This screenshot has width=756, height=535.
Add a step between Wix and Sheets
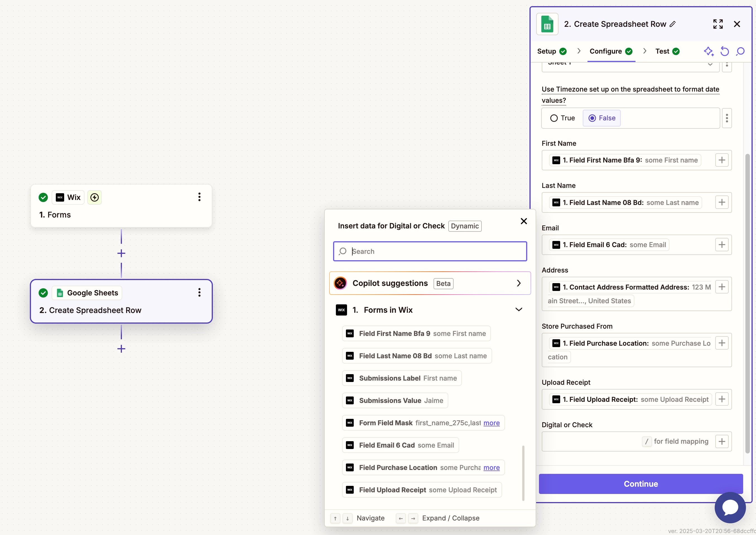[x=121, y=253]
